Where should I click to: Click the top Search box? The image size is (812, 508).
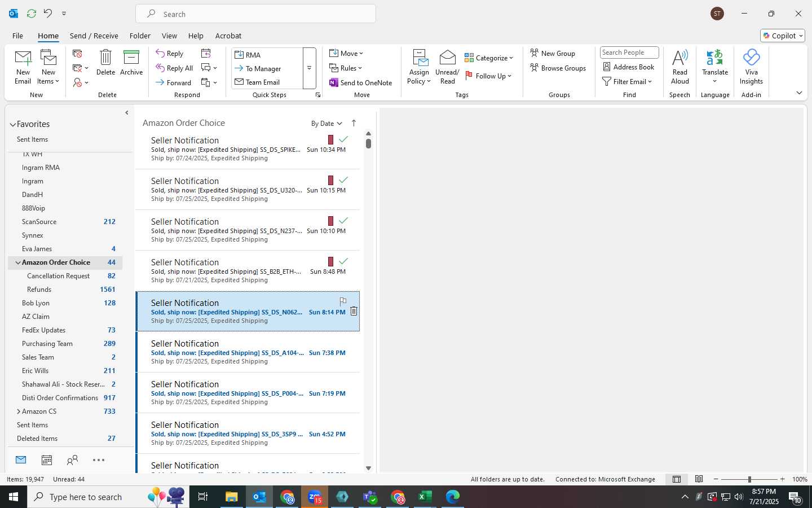coord(255,14)
